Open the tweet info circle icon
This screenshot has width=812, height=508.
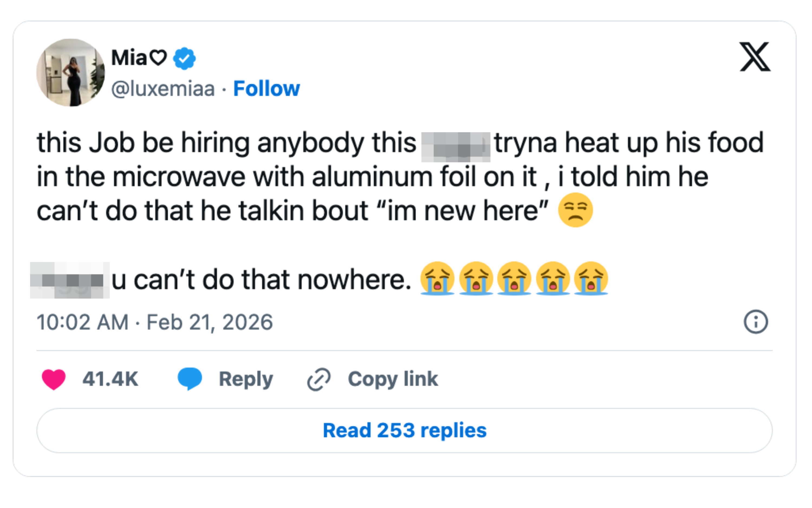tap(756, 322)
